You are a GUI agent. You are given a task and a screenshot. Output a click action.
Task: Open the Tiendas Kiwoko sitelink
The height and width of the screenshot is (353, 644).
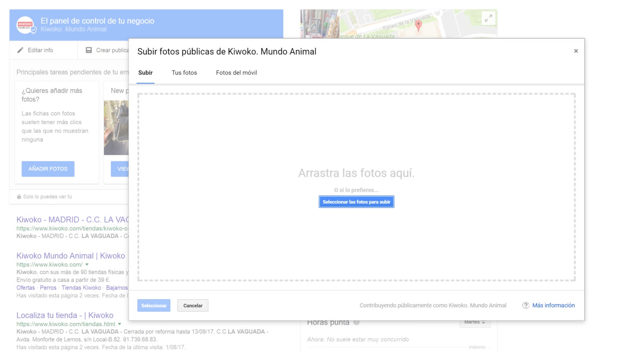point(81,288)
